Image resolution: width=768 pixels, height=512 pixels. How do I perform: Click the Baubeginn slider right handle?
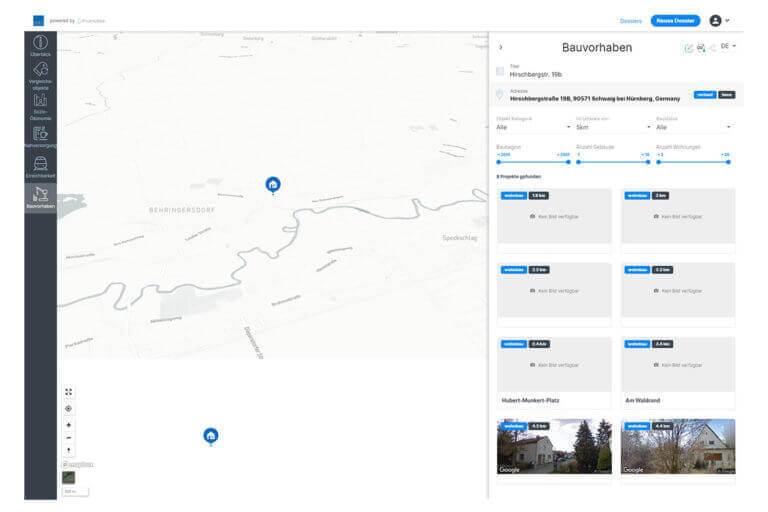pyautogui.click(x=568, y=161)
